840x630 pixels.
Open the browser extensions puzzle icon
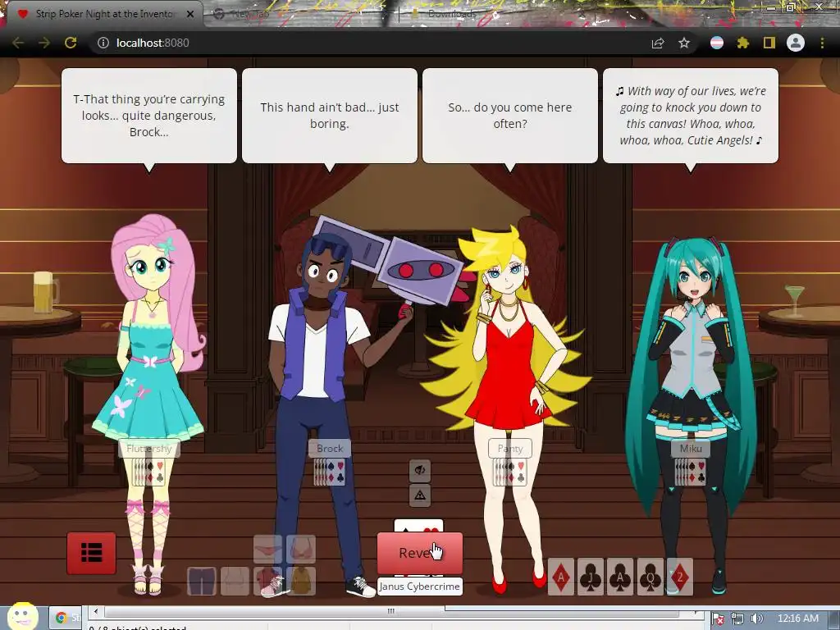tap(743, 43)
